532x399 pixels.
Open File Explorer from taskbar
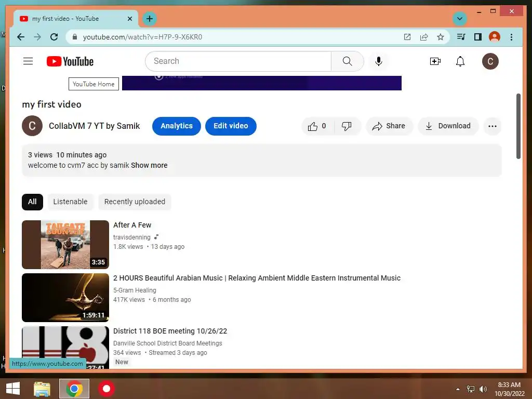[x=42, y=389]
